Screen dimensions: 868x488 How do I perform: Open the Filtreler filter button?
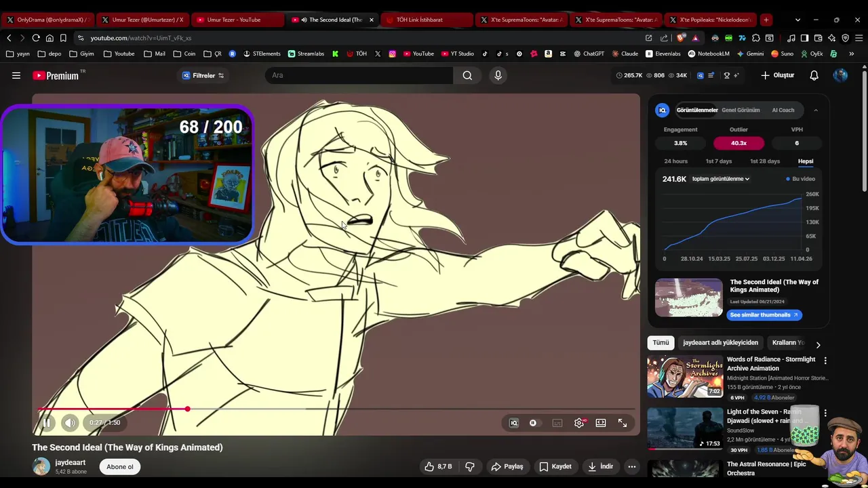(203, 75)
